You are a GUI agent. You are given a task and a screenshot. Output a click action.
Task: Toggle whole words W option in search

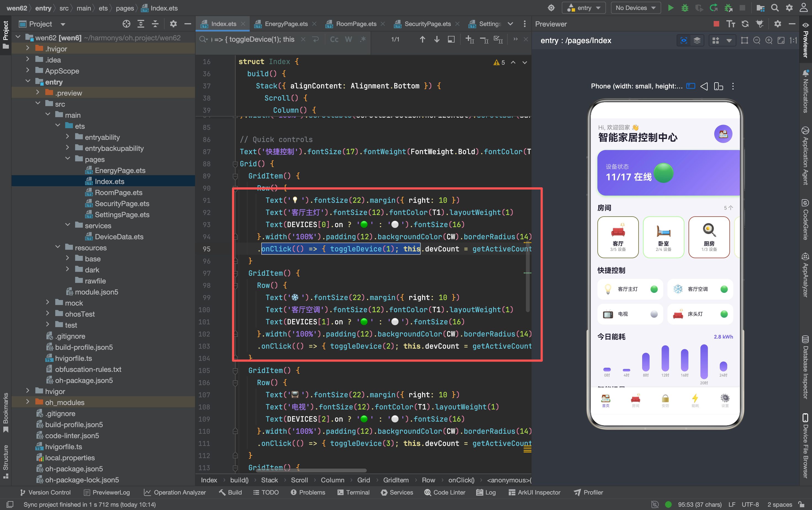(x=348, y=40)
